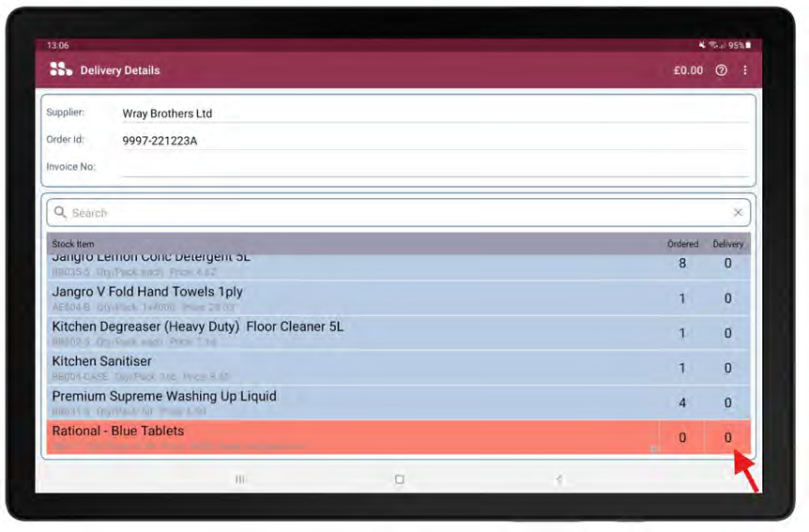Focus the Search text field
Image resolution: width=809 pixels, height=532 pixels.
[x=394, y=213]
